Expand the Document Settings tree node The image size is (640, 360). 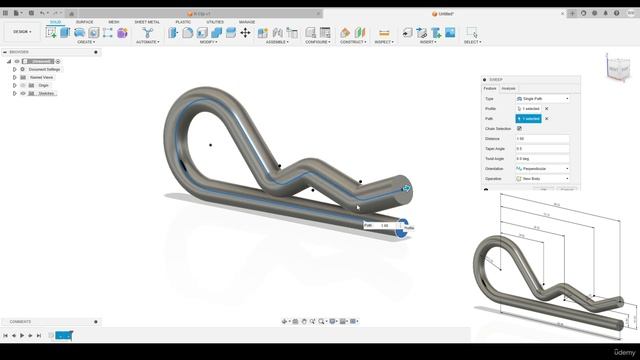(x=15, y=69)
